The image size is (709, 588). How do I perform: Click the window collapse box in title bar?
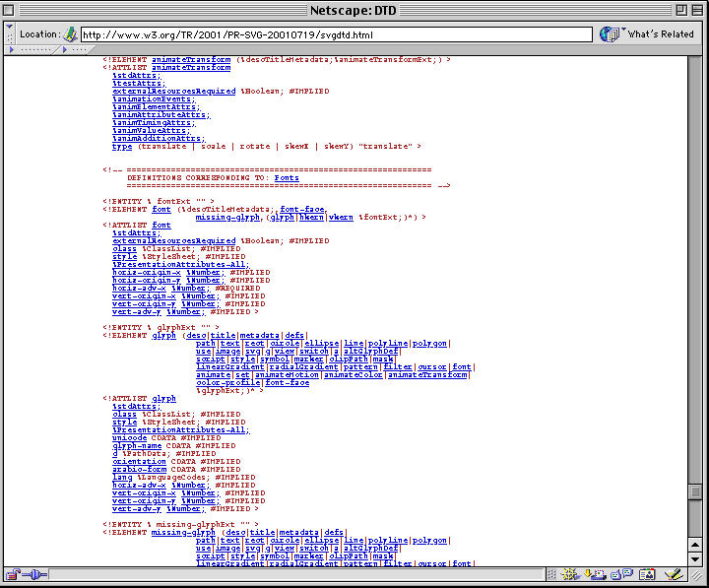pyautogui.click(x=696, y=10)
